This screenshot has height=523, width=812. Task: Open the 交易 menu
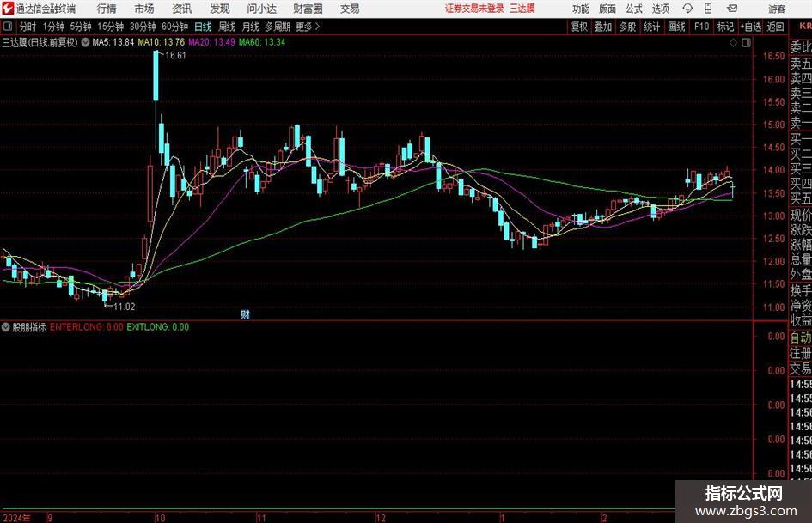(x=350, y=9)
